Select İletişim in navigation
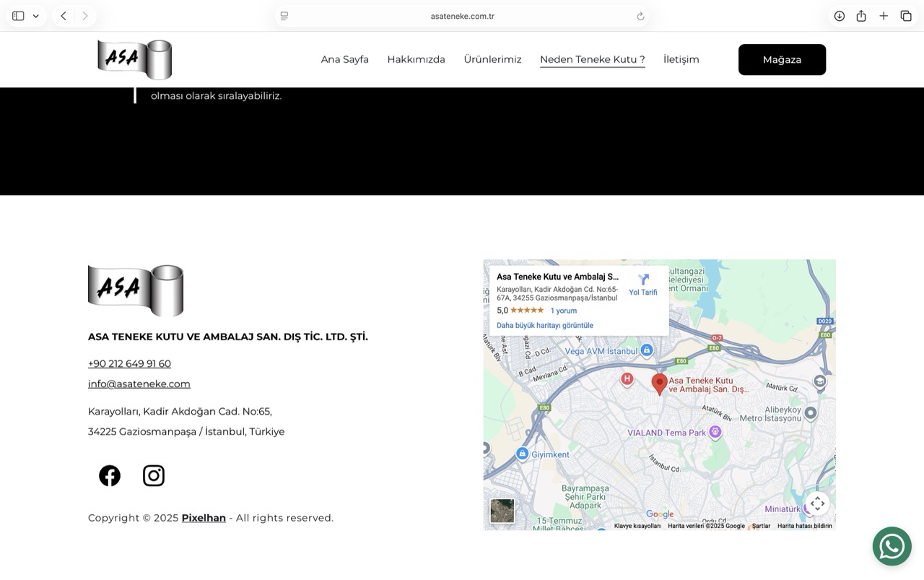 [681, 59]
